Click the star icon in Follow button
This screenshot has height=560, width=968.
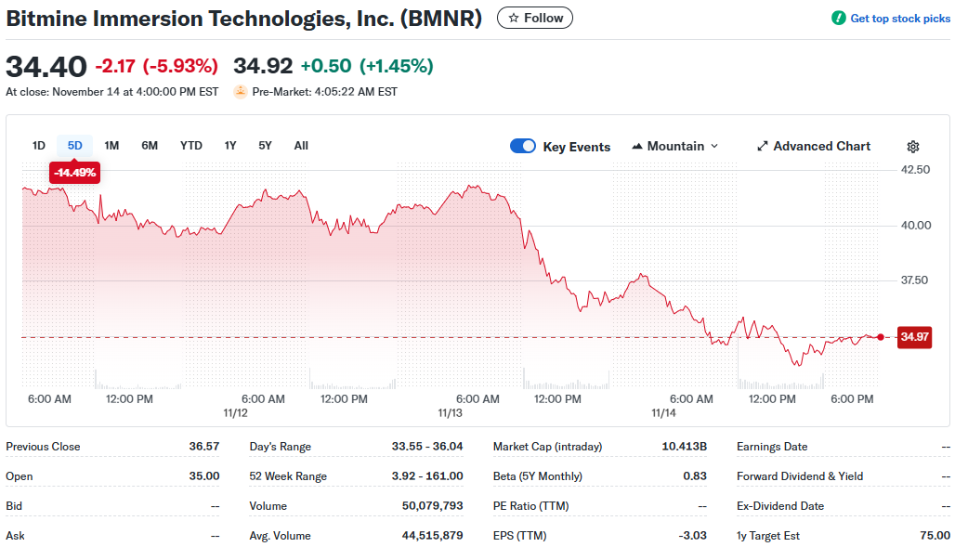[x=513, y=18]
